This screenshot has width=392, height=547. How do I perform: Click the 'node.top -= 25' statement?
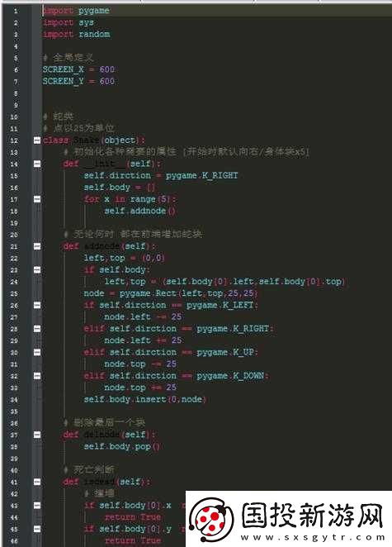tap(140, 364)
